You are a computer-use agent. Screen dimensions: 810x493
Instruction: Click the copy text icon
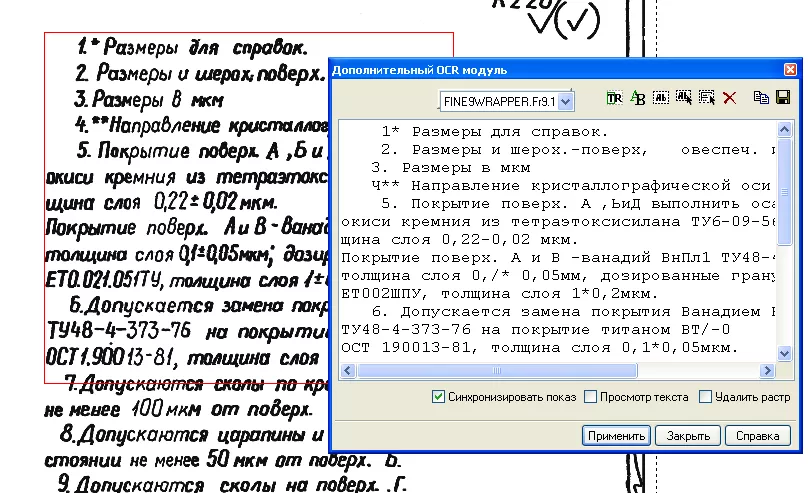coord(761,98)
